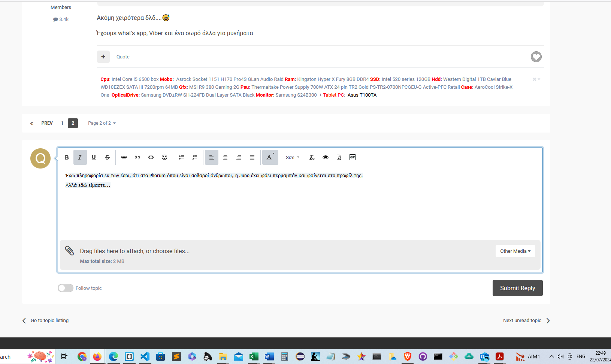Viewport: 611px width, 364px height.
Task: Expand the Page 2 of 2 dropdown
Action: pos(102,123)
